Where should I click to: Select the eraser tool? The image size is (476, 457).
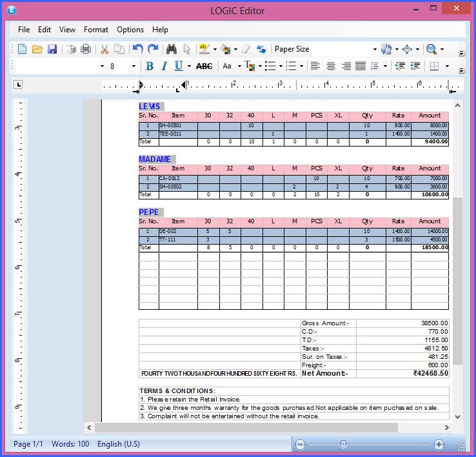(246, 49)
